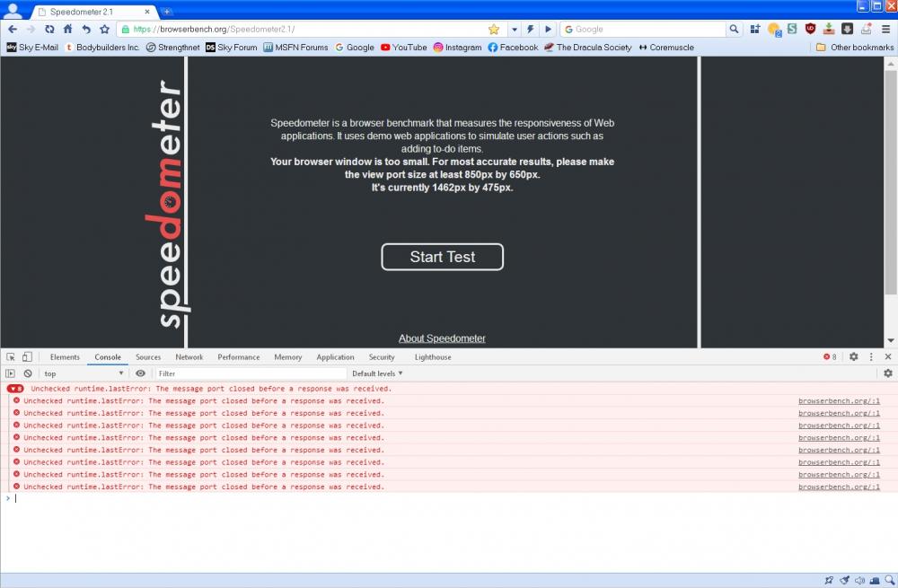This screenshot has height=588, width=898.
Task: Open the Coremuscle bookmark
Action: tap(666, 48)
